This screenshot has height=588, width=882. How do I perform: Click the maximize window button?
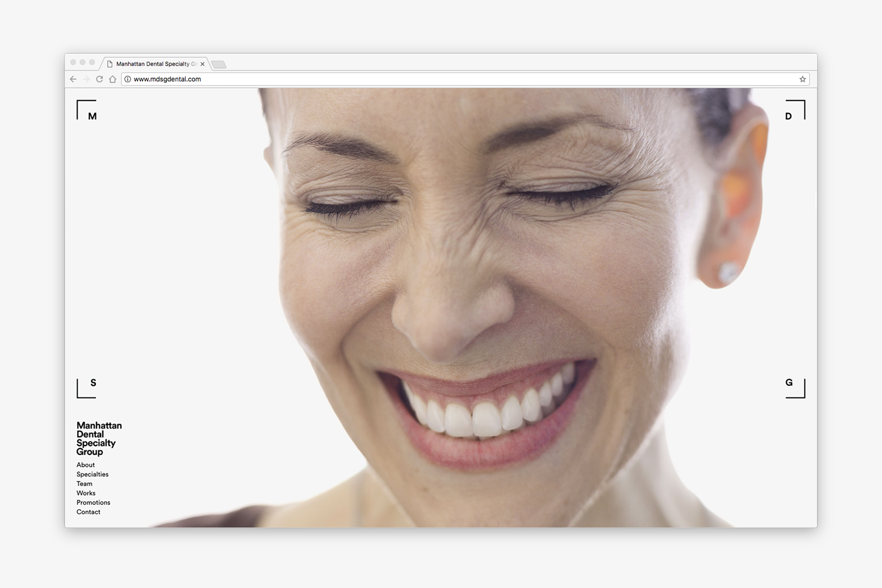(92, 62)
